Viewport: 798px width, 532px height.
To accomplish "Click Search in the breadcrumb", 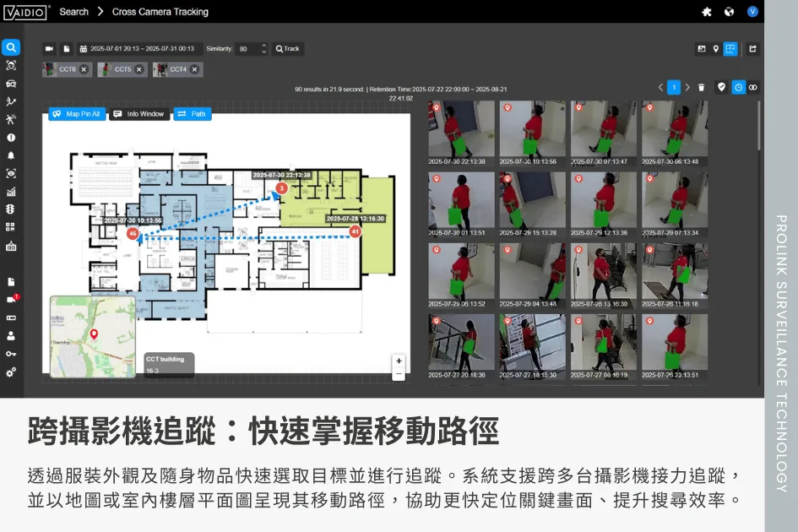I will pyautogui.click(x=73, y=12).
